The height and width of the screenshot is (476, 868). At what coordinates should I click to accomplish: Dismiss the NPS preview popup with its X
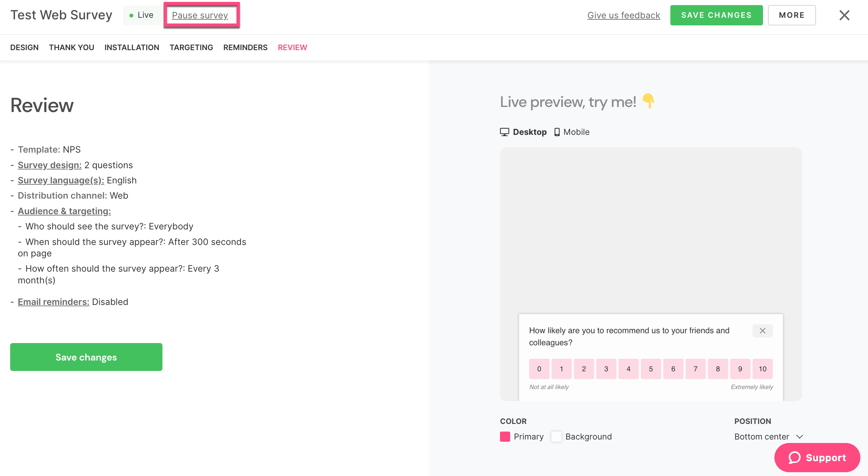tap(763, 330)
